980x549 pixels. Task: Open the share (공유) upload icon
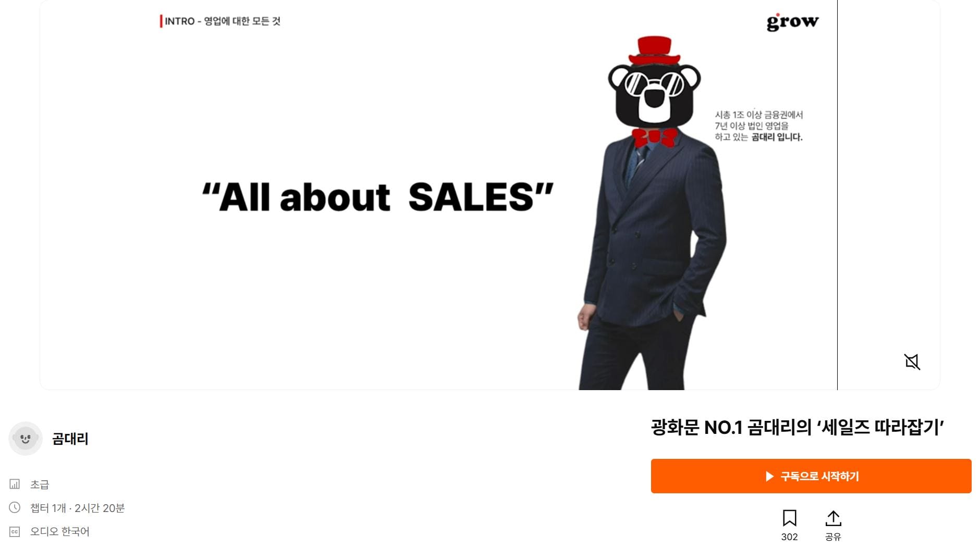(833, 518)
